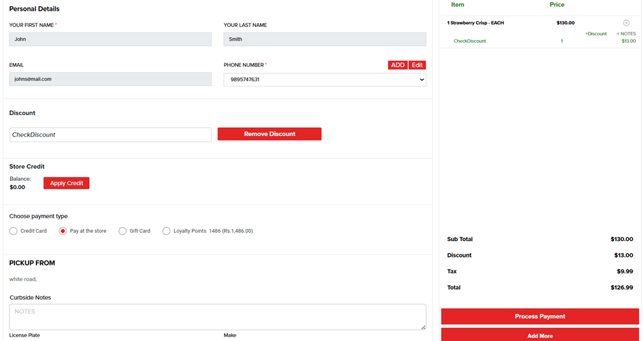Open the phone number dropdown
The height and width of the screenshot is (341, 644).
[x=325, y=80]
